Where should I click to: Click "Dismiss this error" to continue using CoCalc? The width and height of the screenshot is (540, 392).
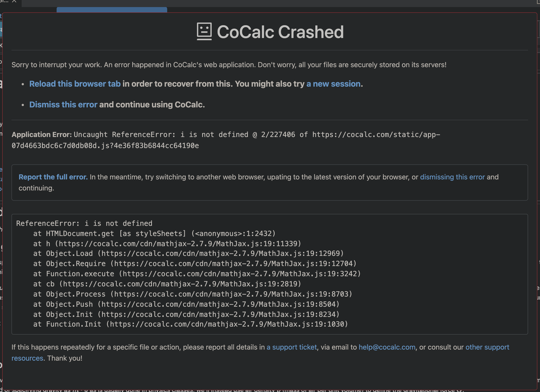63,105
